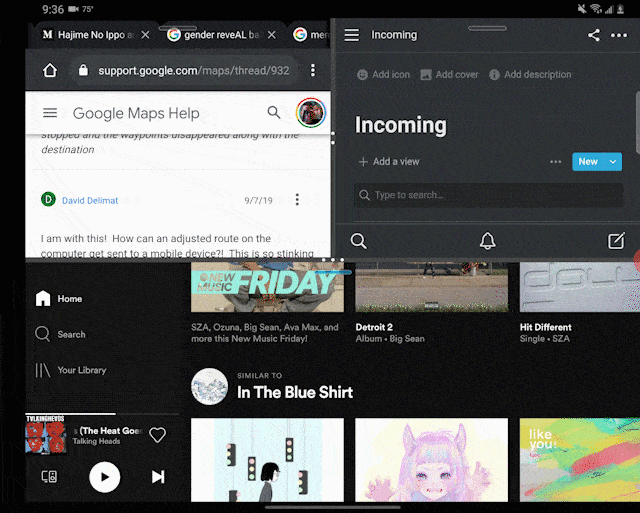Open the Google Maps Help hamburger menu

pos(50,113)
